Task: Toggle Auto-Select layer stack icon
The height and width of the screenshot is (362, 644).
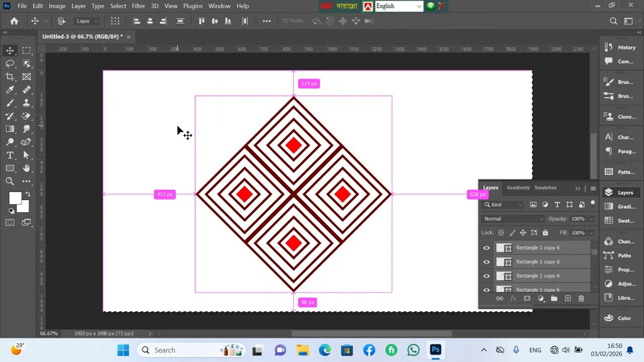Action: [x=61, y=21]
